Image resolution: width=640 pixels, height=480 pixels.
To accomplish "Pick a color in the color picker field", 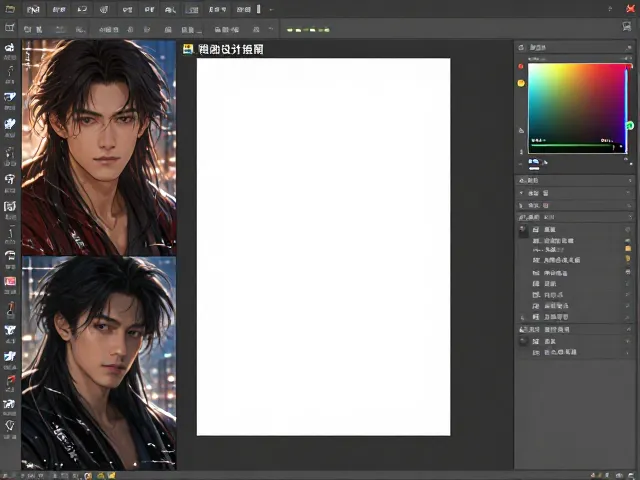I will click(x=576, y=108).
